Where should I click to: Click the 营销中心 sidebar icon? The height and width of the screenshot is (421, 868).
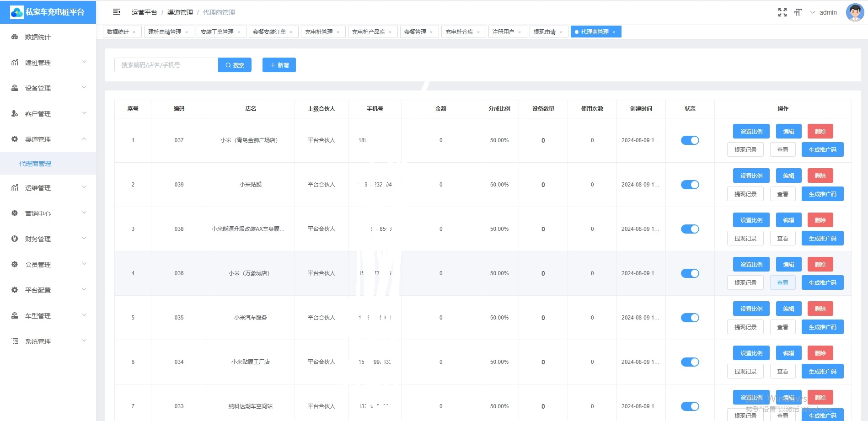pos(15,213)
